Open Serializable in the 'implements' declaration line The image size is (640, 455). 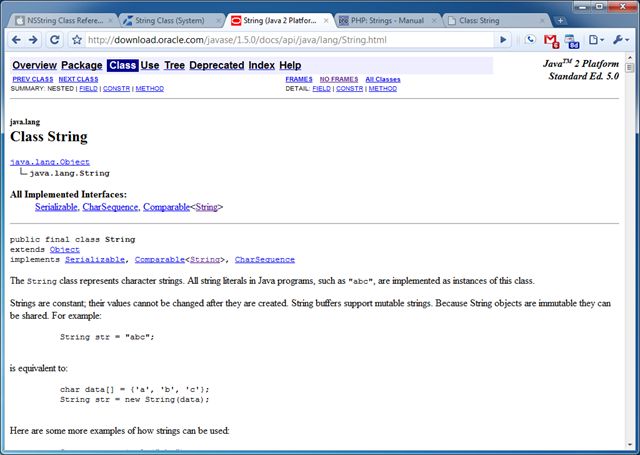[95, 260]
